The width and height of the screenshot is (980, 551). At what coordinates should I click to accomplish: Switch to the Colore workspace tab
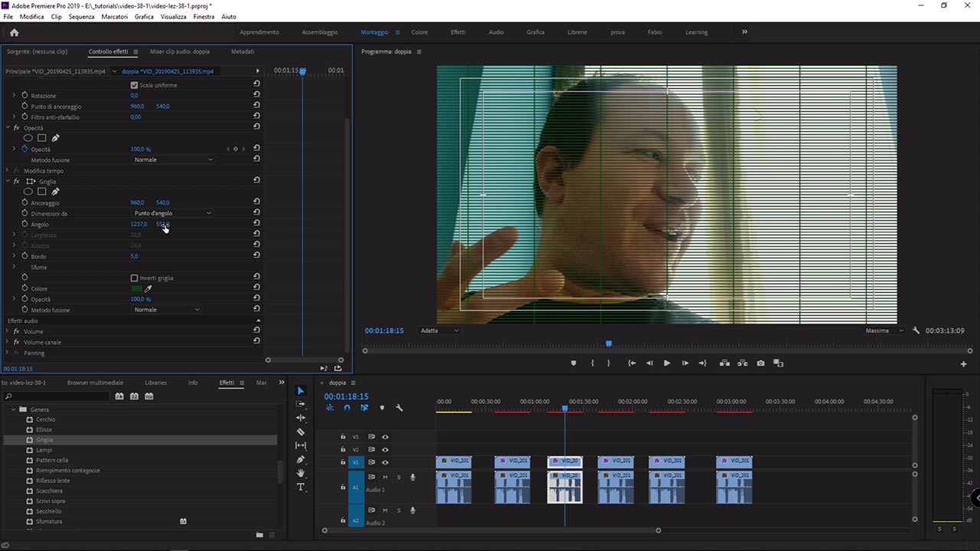[420, 32]
